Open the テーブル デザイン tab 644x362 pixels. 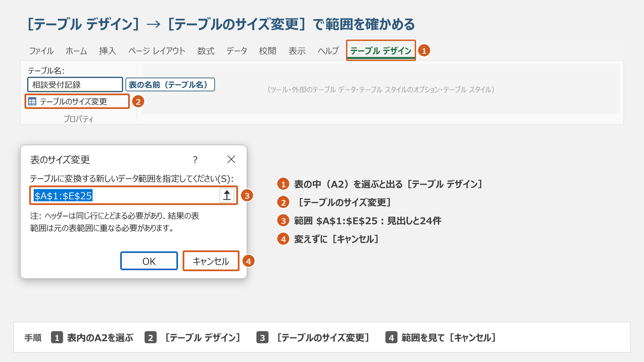coord(381,51)
